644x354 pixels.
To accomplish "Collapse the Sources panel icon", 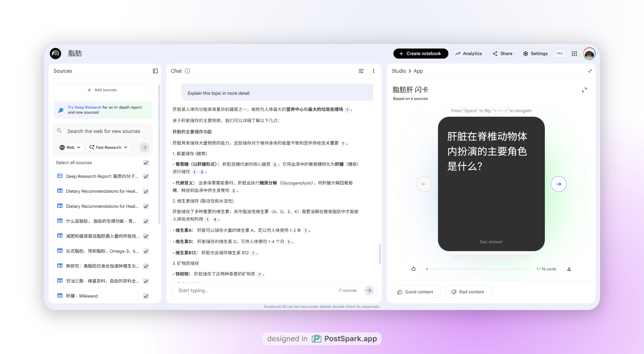I will point(155,71).
